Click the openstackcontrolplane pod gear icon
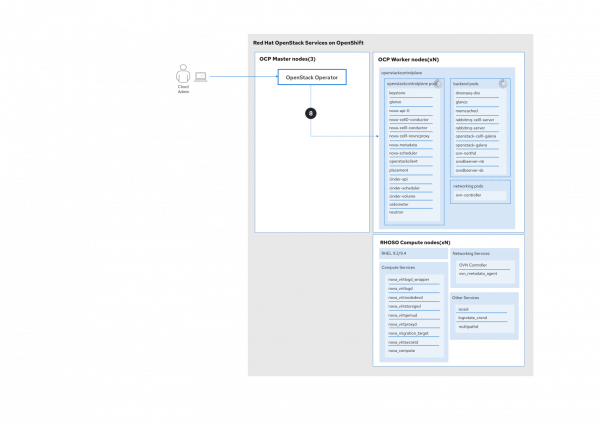Image resolution: width=600 pixels, height=425 pixels. (x=436, y=84)
